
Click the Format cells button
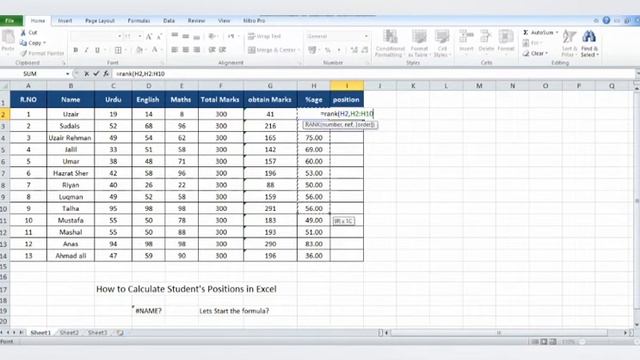click(x=506, y=43)
